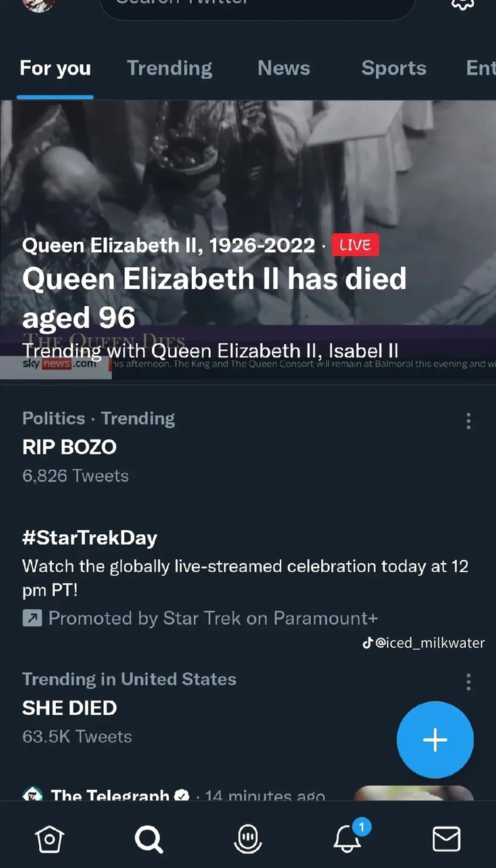Open more options for SHE DIED trend
The width and height of the screenshot is (496, 868).
pyautogui.click(x=468, y=682)
